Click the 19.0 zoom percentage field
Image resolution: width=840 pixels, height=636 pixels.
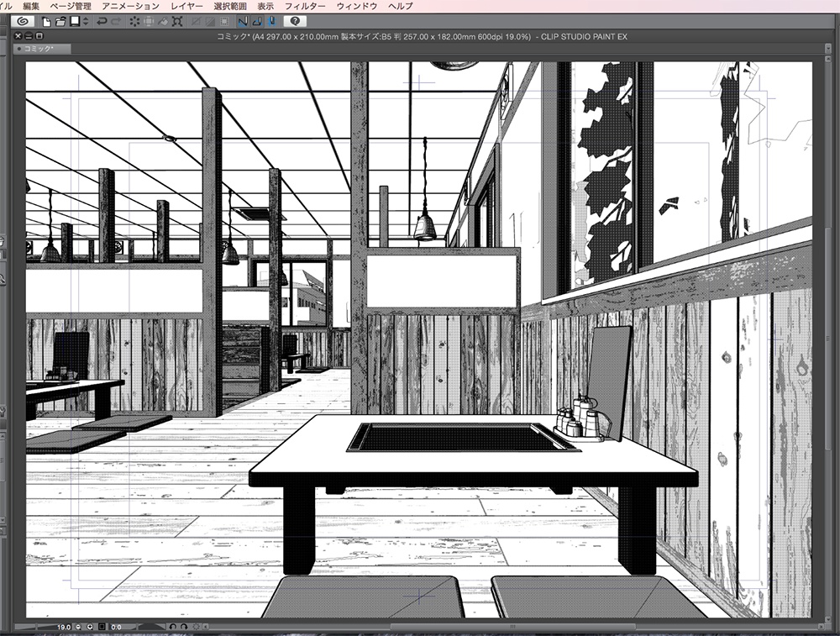click(64, 627)
